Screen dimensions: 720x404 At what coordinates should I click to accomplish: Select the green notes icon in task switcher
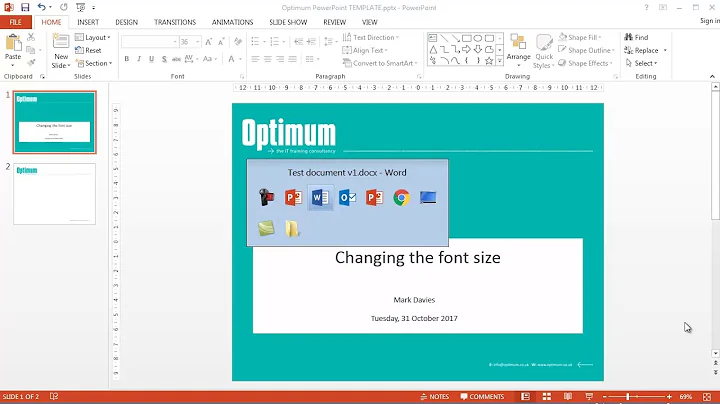pyautogui.click(x=266, y=228)
